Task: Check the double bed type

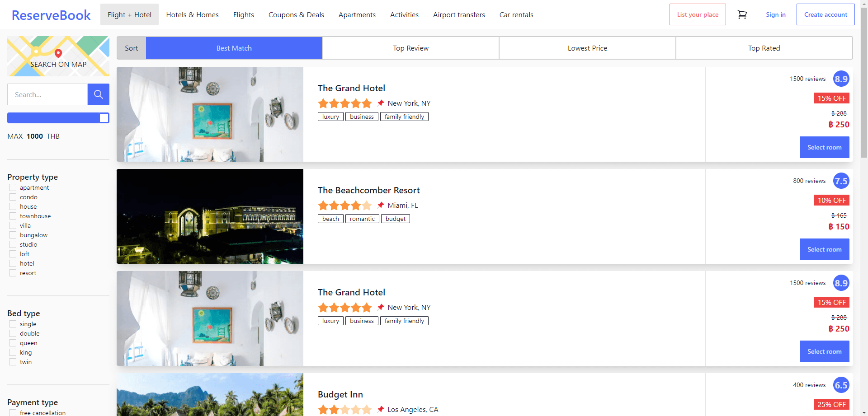Action: click(x=13, y=333)
